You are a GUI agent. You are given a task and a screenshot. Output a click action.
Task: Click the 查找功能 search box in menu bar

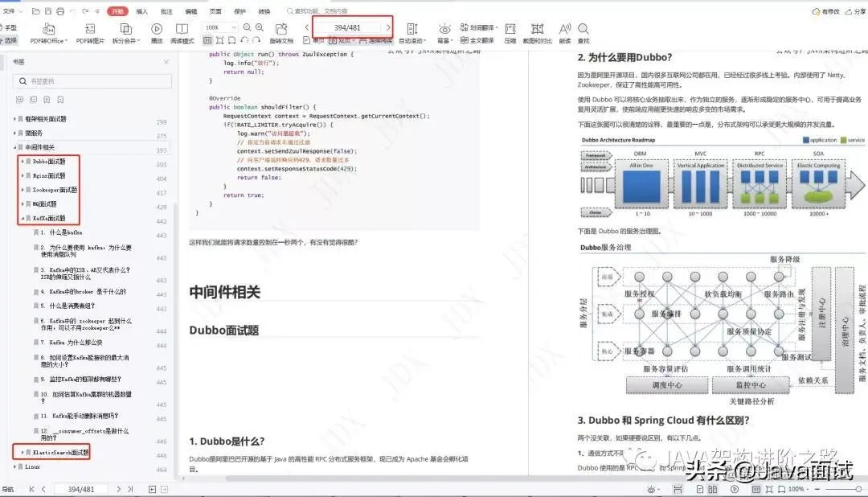[x=317, y=11]
